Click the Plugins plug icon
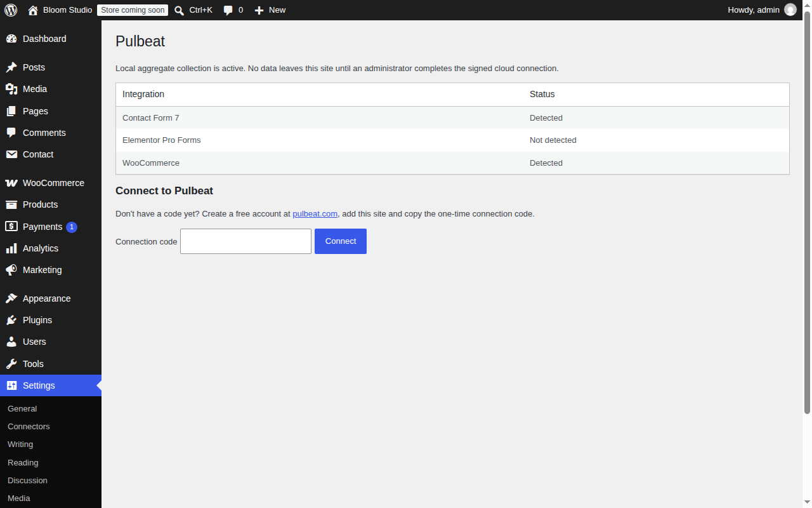Viewport: 812px width, 508px height. [11, 320]
